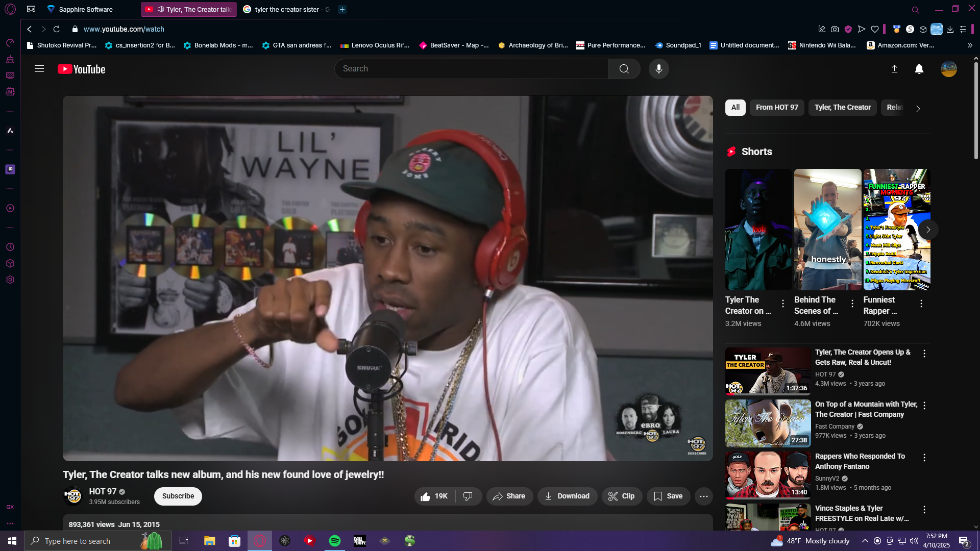Click the upload video icon
The height and width of the screenshot is (551, 980).
point(894,69)
